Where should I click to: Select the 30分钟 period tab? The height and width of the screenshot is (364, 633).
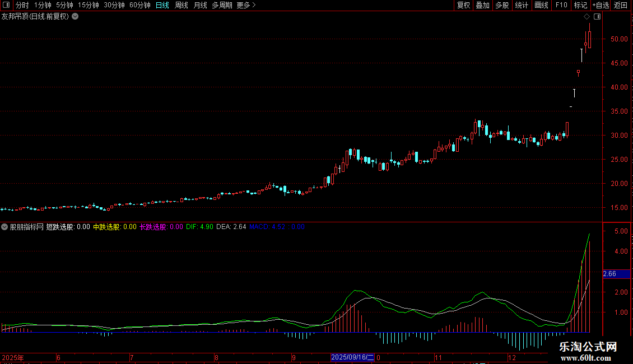[x=114, y=5]
